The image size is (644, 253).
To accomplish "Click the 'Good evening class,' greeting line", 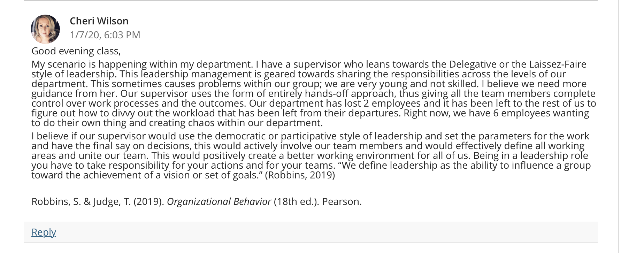I will [x=76, y=51].
